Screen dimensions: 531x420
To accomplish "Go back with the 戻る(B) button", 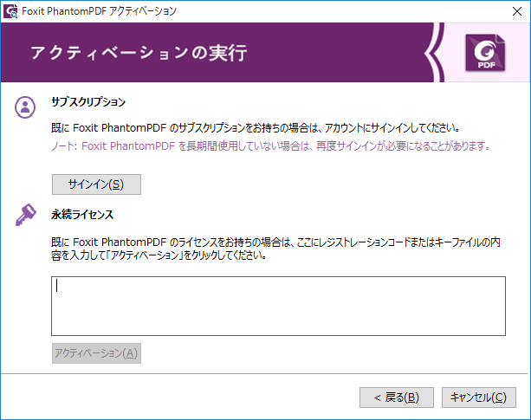I will tap(397, 397).
